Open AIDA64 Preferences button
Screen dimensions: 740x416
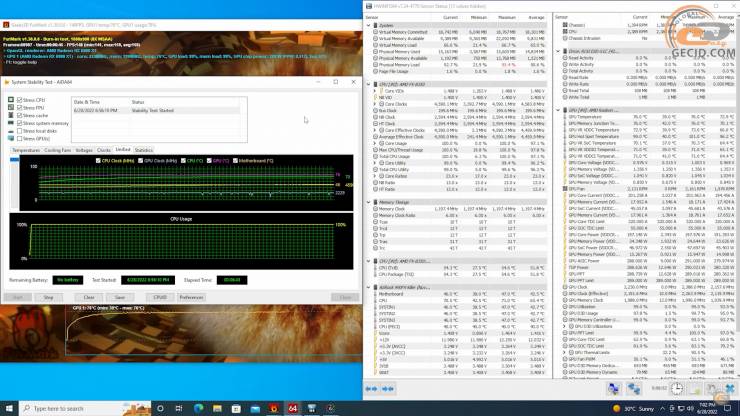pyautogui.click(x=191, y=297)
